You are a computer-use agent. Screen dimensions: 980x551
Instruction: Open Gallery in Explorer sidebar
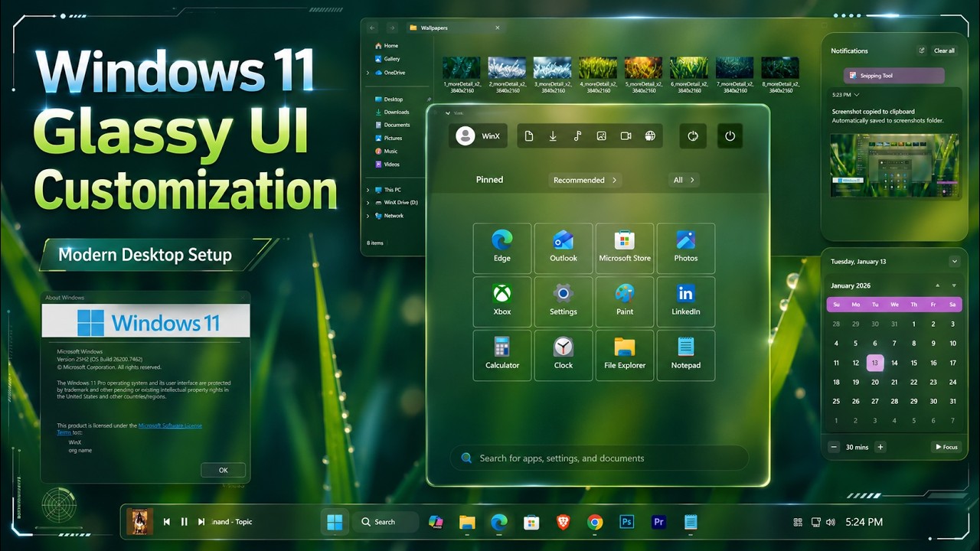(386, 59)
